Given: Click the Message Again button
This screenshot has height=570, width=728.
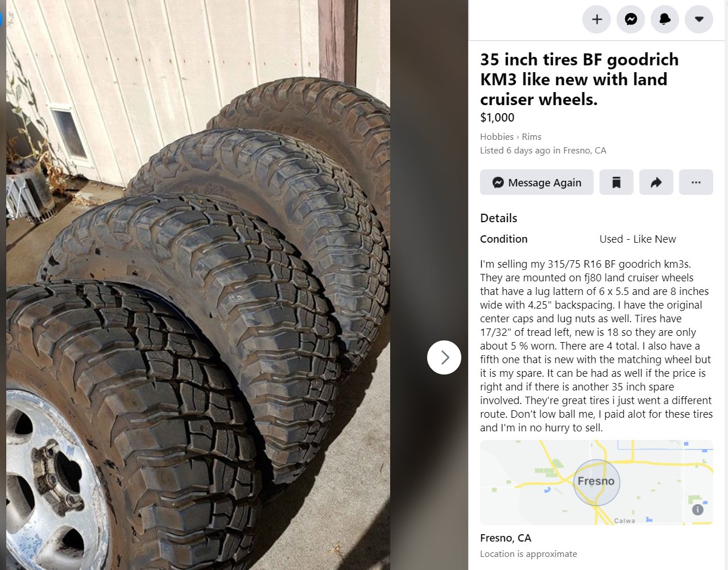Looking at the screenshot, I should click(x=537, y=182).
